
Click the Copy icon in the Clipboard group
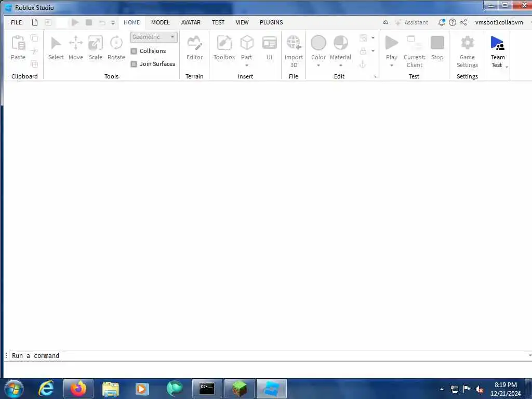pyautogui.click(x=34, y=38)
